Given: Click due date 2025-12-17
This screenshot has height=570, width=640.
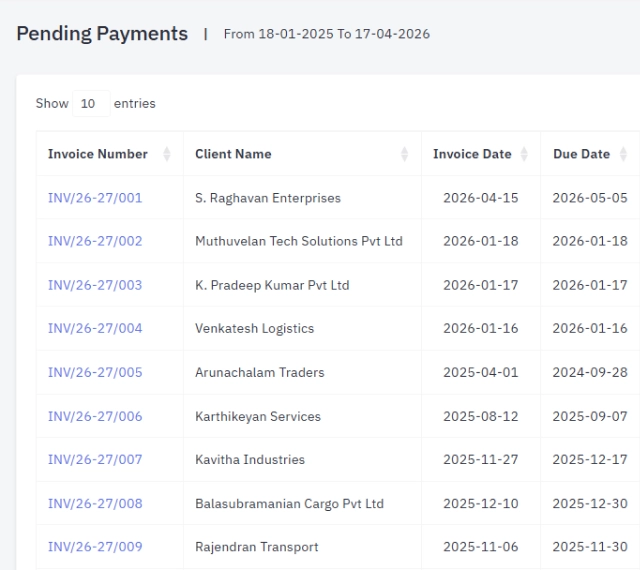Looking at the screenshot, I should point(590,460).
